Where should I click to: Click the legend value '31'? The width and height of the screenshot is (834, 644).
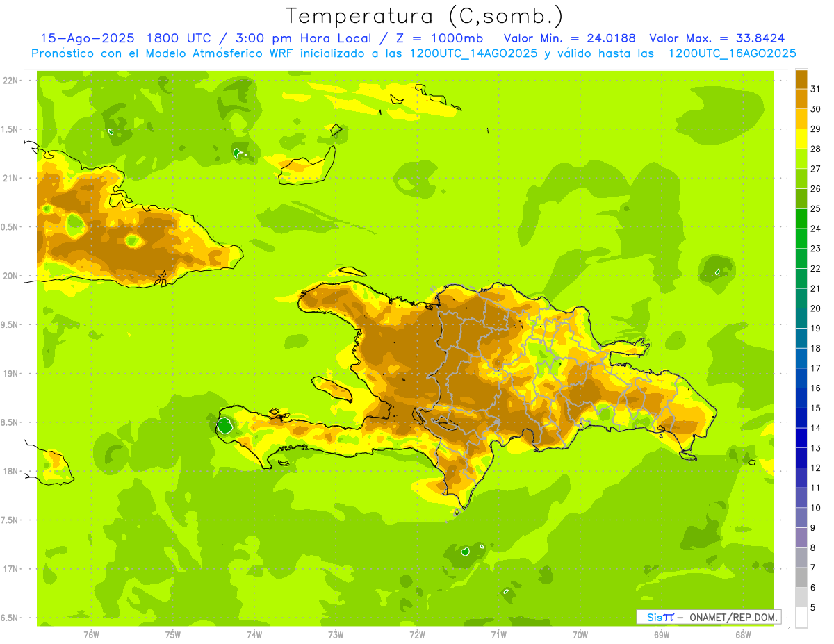815,89
